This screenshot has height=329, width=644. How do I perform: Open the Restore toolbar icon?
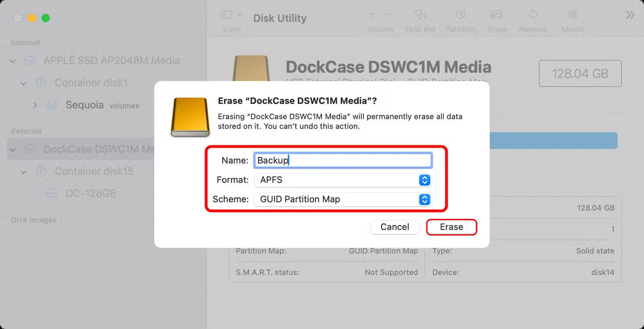pyautogui.click(x=533, y=15)
